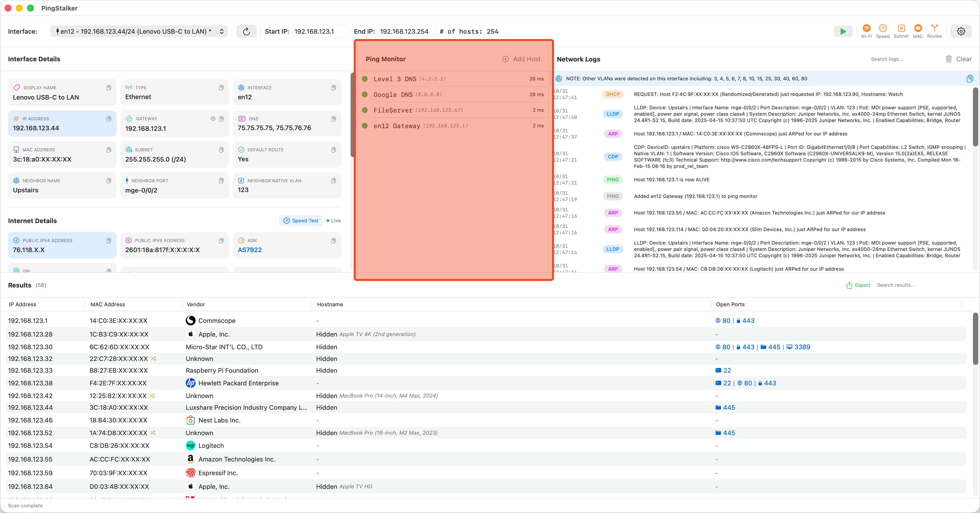Open the Interface selection dropdown
This screenshot has height=513, width=980.
point(138,31)
